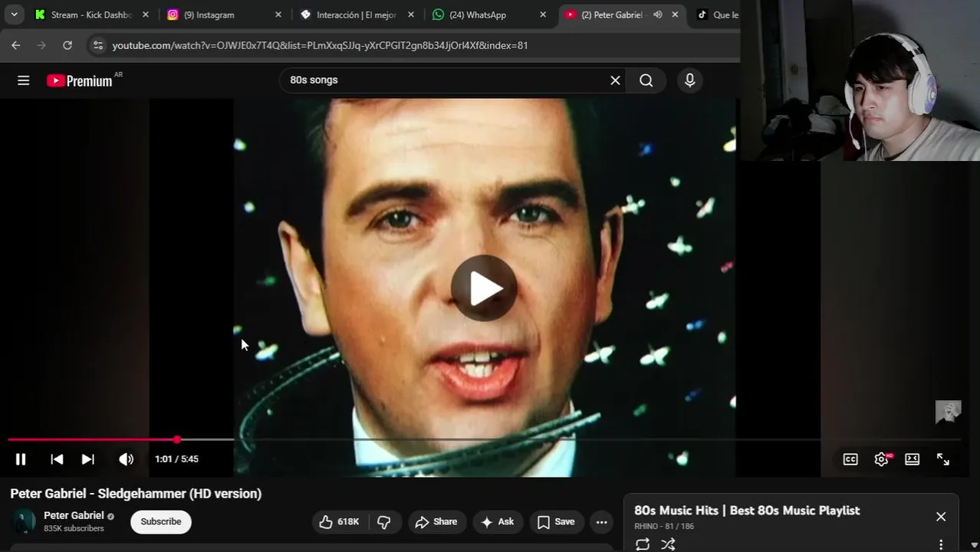Open the player settings gear
This screenshot has width=980, height=552.
[x=882, y=459]
